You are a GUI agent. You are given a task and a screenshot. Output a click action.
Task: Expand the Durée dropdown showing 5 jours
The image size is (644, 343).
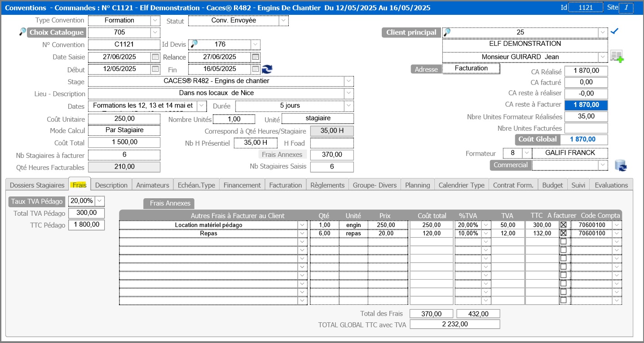tap(349, 106)
